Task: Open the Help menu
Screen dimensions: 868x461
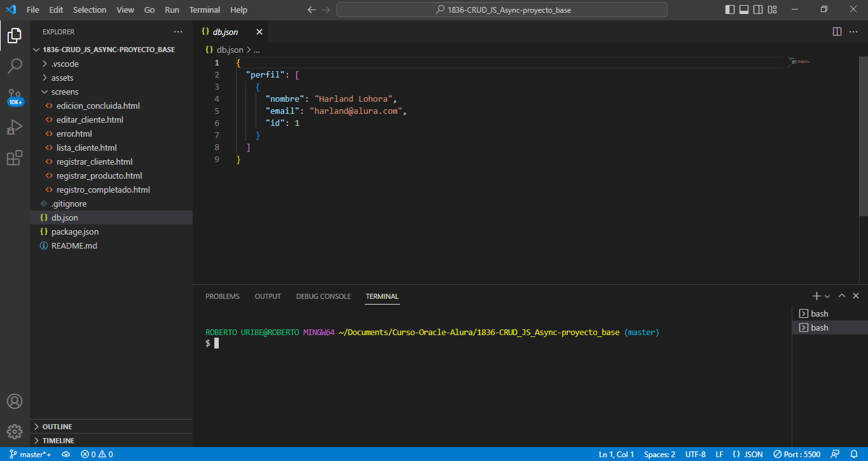Action: (238, 10)
